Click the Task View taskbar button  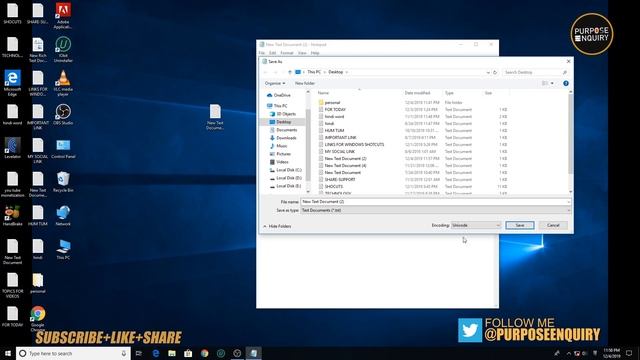[139, 353]
